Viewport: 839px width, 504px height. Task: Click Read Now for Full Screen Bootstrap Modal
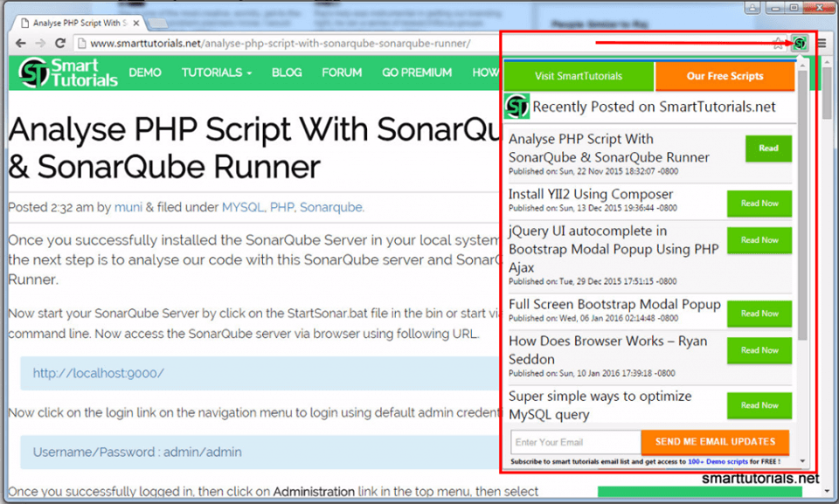(759, 314)
